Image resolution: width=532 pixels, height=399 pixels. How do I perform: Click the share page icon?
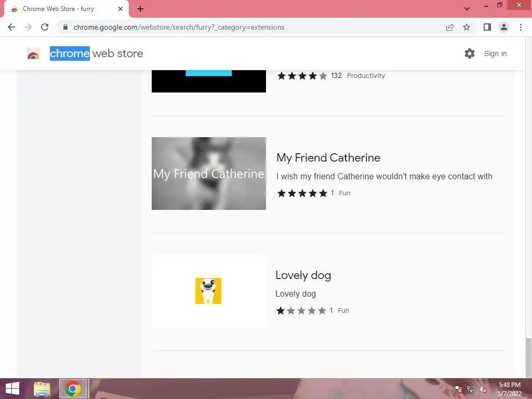click(450, 27)
